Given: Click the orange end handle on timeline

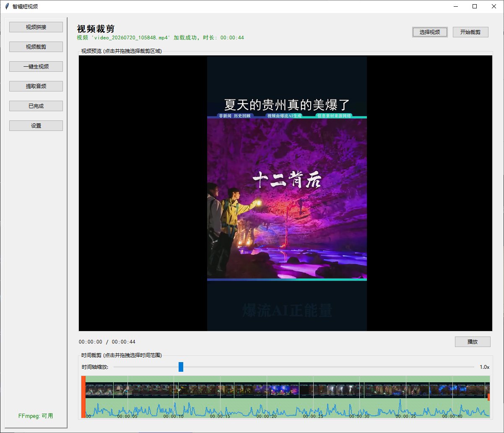Looking at the screenshot, I should click(x=488, y=397).
